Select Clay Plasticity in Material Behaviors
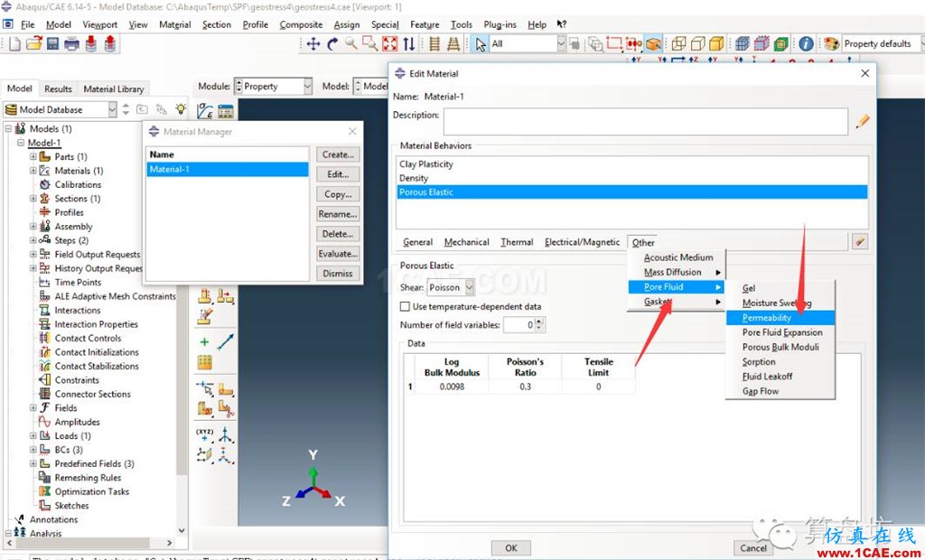This screenshot has height=560, width=925. point(426,164)
